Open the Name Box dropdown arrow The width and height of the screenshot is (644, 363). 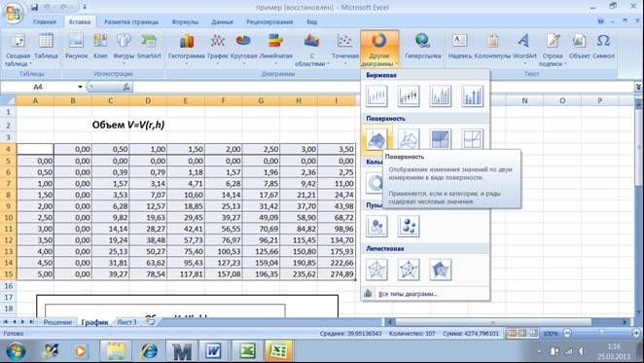[x=80, y=87]
